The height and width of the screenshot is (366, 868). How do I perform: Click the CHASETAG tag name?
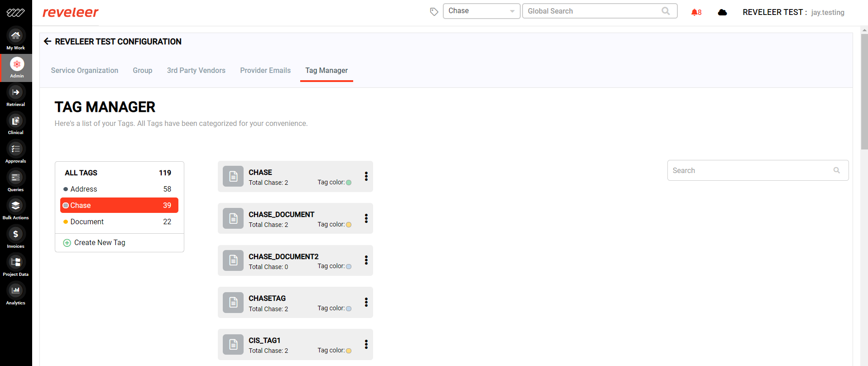(267, 298)
